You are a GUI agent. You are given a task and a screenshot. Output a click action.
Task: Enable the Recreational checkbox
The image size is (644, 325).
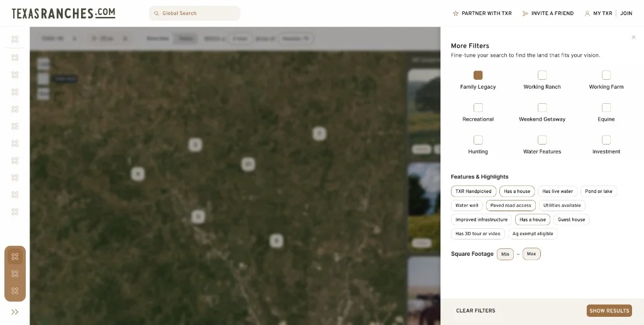(x=478, y=107)
